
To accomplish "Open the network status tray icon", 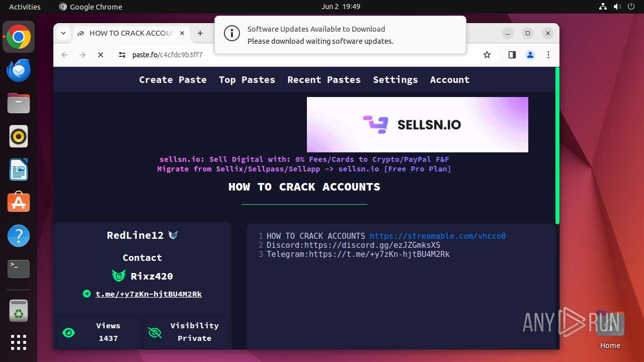I will 603,7.
